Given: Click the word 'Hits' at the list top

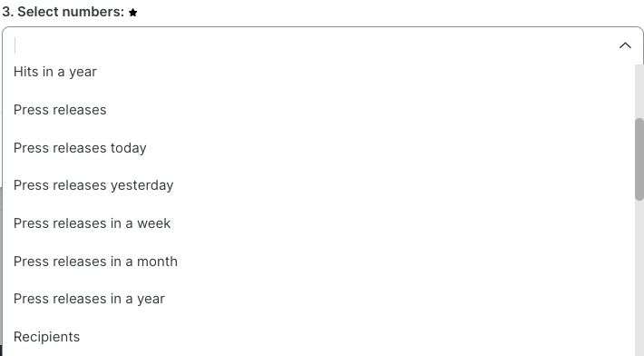Looking at the screenshot, I should pos(26,72).
